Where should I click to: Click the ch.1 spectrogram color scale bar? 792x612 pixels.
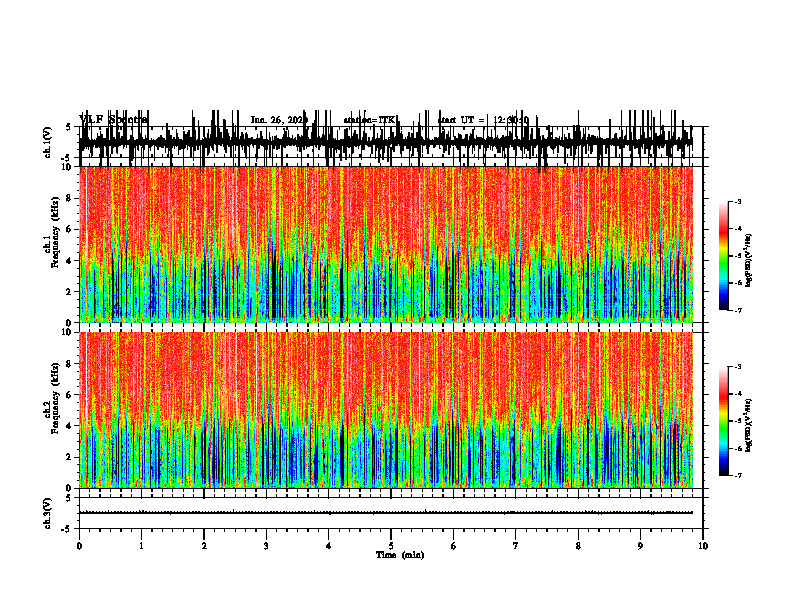(x=724, y=256)
